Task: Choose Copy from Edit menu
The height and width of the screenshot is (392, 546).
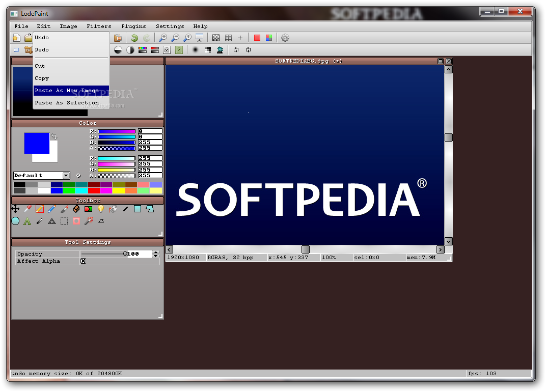Action: point(71,78)
